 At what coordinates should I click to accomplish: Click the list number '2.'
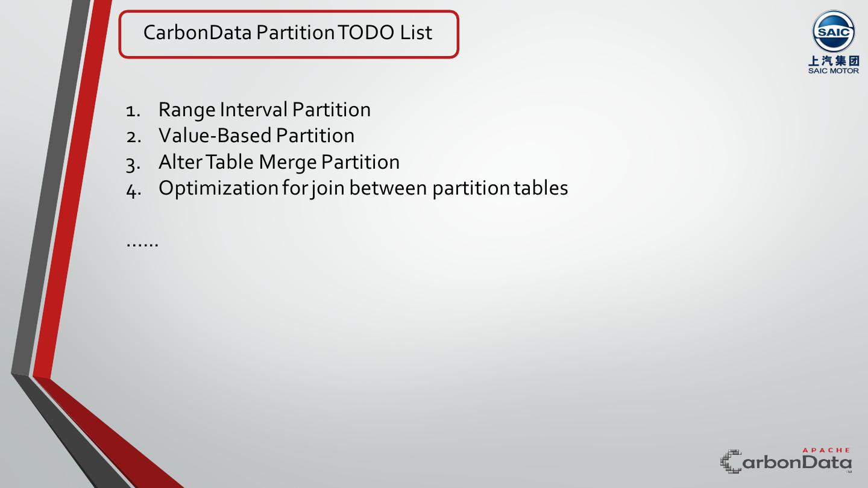(x=133, y=137)
